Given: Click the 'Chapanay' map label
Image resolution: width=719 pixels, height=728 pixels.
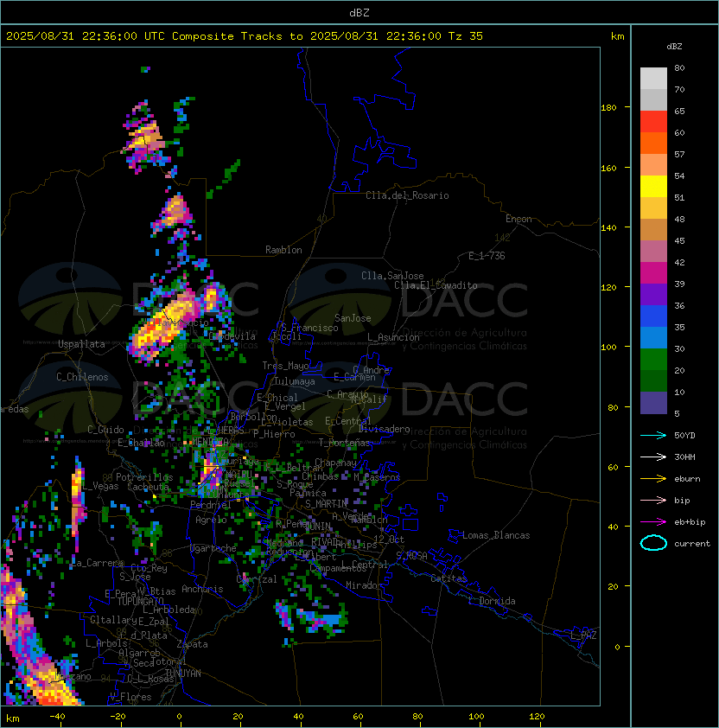Looking at the screenshot, I should [x=335, y=463].
